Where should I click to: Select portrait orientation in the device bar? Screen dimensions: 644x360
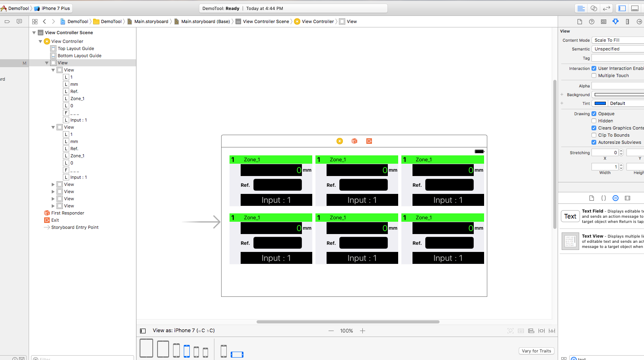(x=224, y=351)
